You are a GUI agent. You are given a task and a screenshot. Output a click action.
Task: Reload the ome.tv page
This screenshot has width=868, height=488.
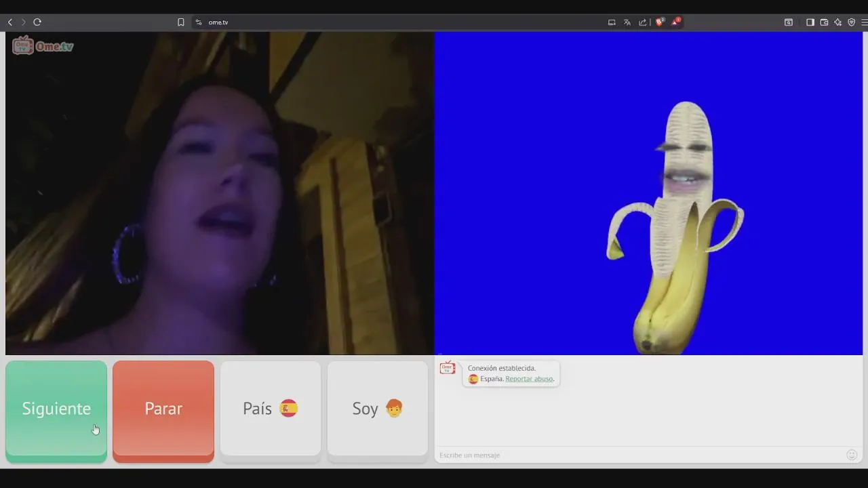(x=37, y=22)
